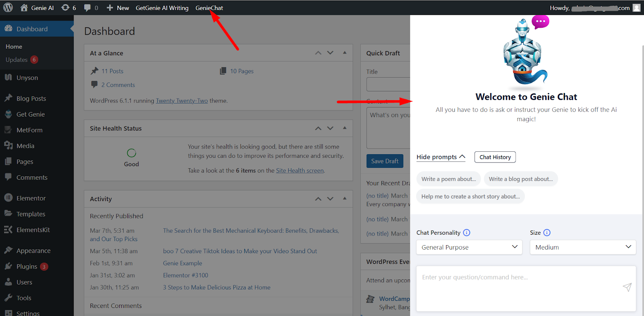Choose the short story prompt chip

[471, 196]
